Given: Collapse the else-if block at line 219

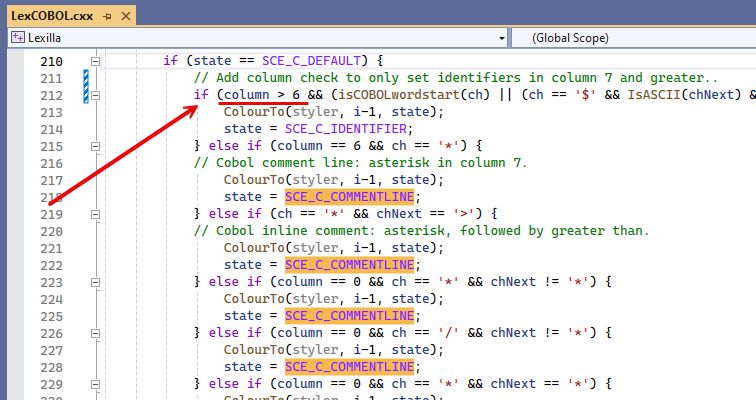Looking at the screenshot, I should pyautogui.click(x=95, y=214).
